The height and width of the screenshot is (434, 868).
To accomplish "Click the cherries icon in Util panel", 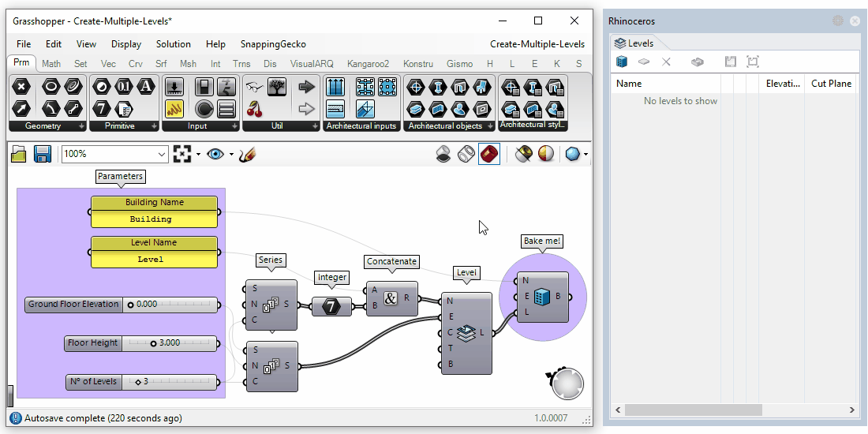I will [x=254, y=108].
